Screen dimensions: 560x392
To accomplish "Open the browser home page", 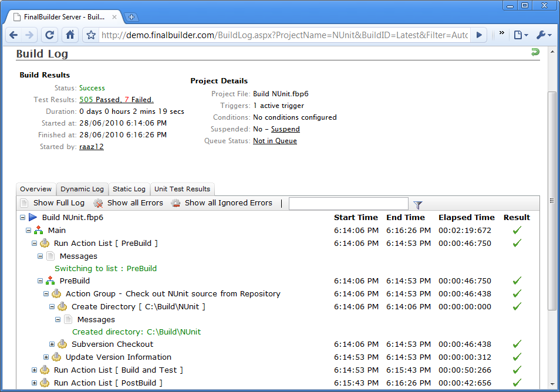I will (x=70, y=35).
